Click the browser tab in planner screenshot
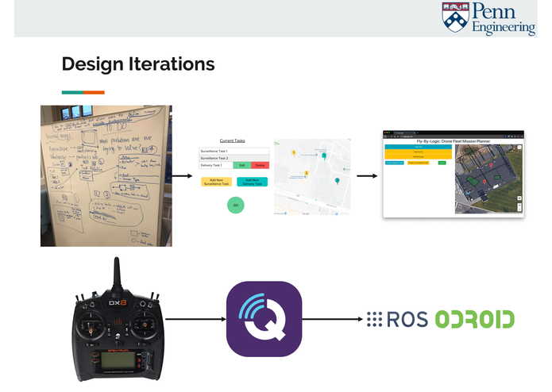Image resolution: width=552 pixels, height=392 pixels. coord(403,133)
